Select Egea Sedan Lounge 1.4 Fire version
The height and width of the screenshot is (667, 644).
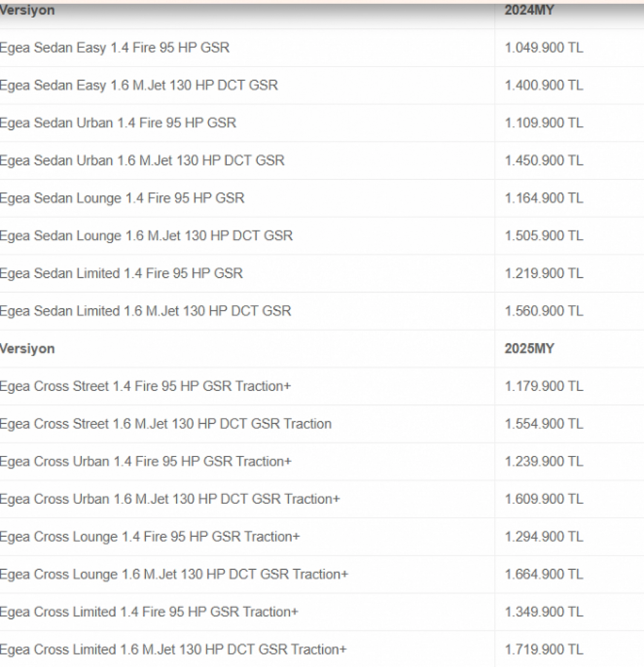[122, 198]
